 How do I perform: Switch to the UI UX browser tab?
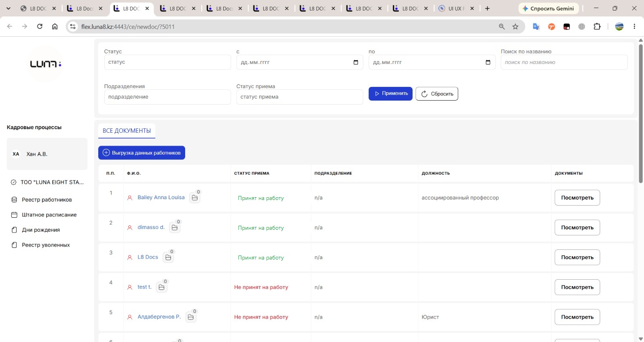pyautogui.click(x=457, y=8)
